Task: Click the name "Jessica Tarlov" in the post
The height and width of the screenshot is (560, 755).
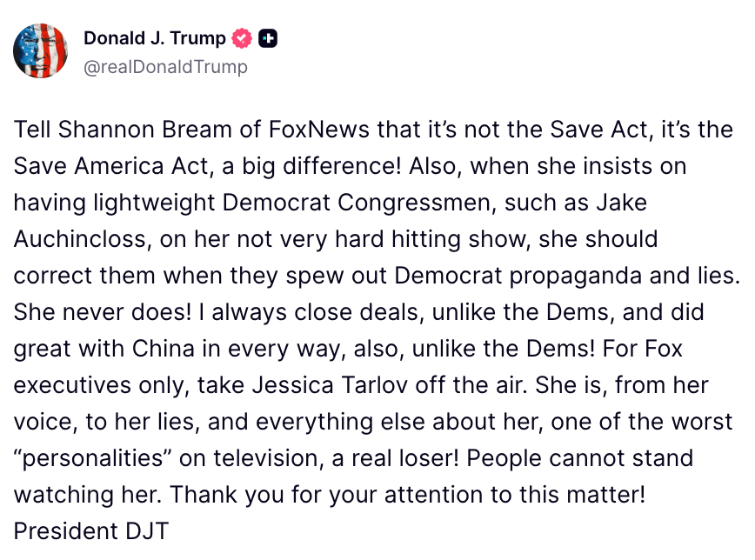Action: (x=331, y=385)
